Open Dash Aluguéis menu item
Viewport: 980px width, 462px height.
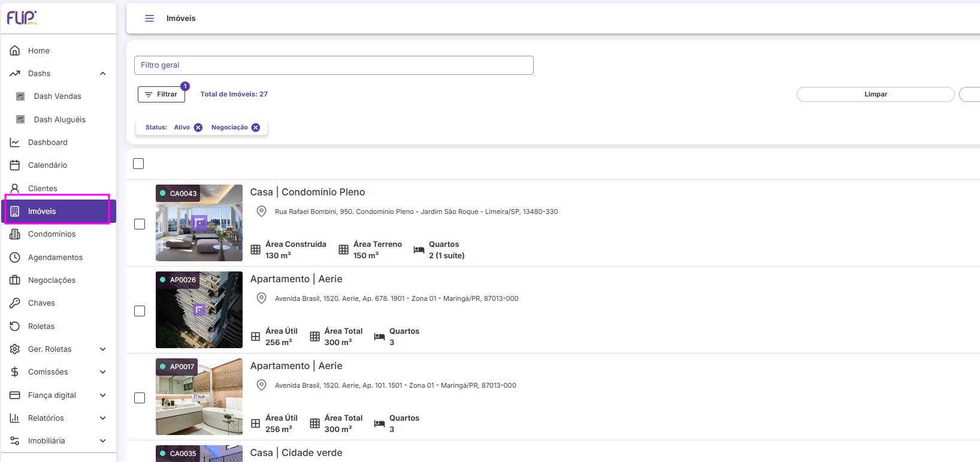click(x=58, y=120)
